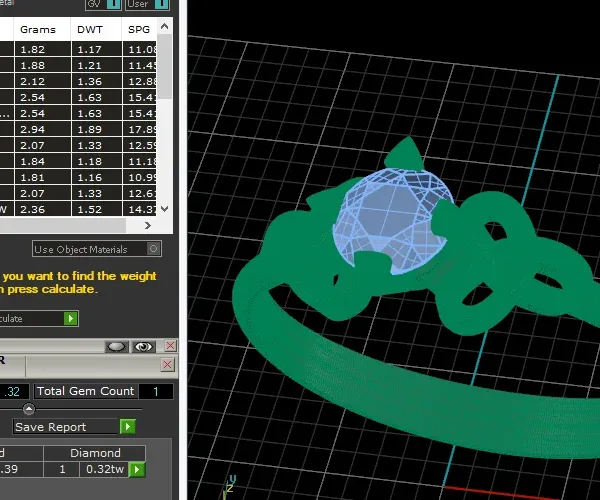
Task: Click the Total Gem Count value field
Action: [x=156, y=391]
